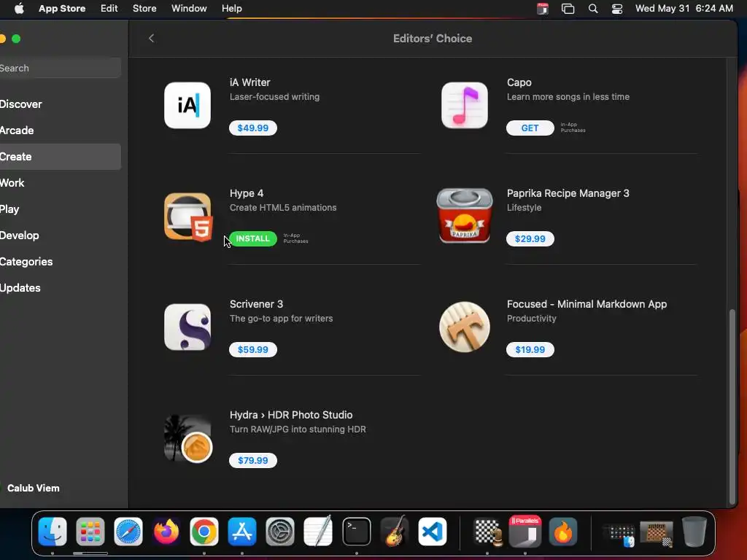Click the Paprika Recipe Manager 3 title
Screen dimensions: 747x560
[568, 193]
